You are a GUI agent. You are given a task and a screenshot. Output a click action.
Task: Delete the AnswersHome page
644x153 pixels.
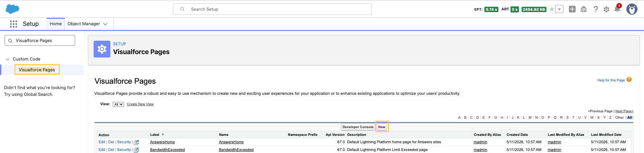111,142
